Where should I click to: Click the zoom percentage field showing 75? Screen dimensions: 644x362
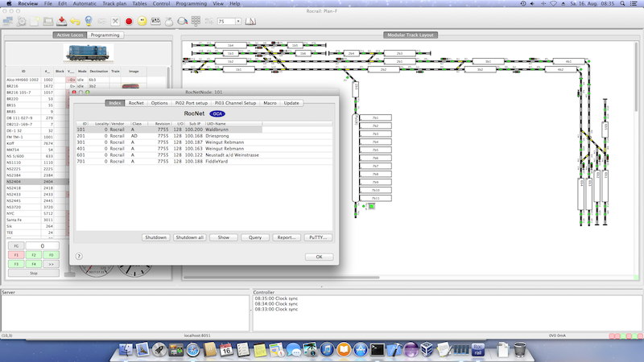click(226, 22)
